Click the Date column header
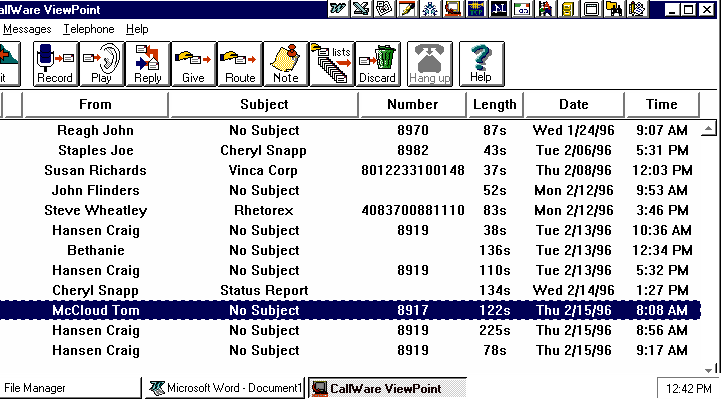The height and width of the screenshot is (401, 721). tap(574, 105)
